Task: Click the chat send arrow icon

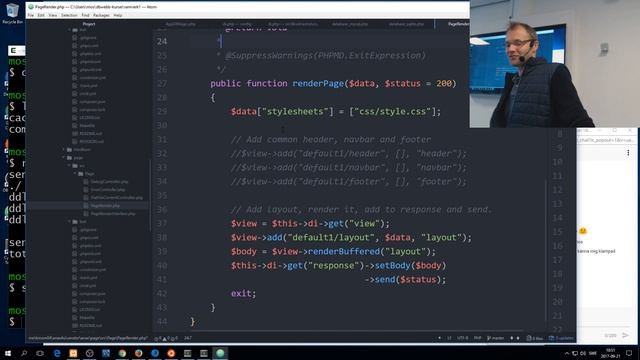Action: [625, 335]
